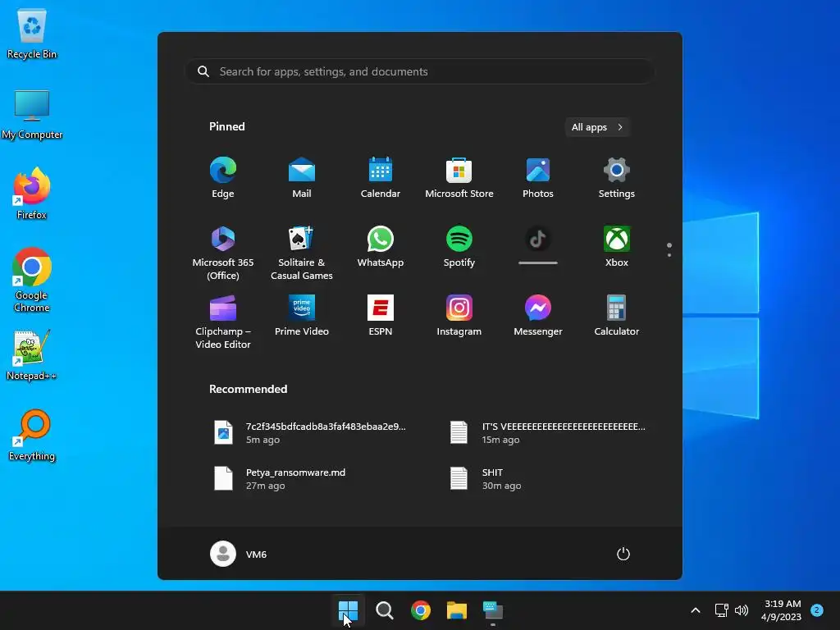Viewport: 840px width, 630px height.
Task: Show hidden system tray icons
Action: (x=696, y=610)
